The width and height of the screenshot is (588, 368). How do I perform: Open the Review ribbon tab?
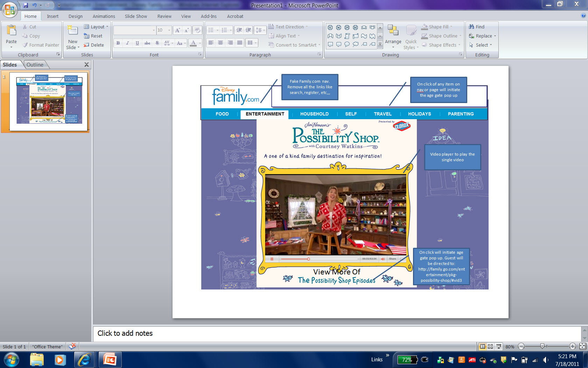point(164,16)
